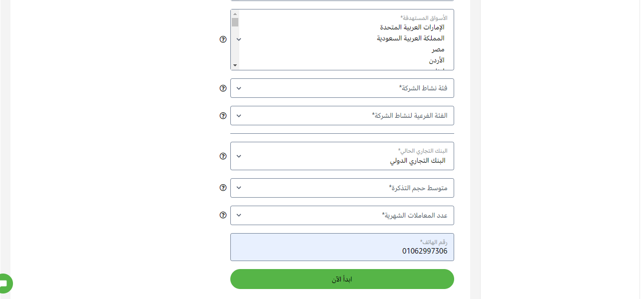
Task: Open عدد المعاملات الشهرية dropdown
Action: 342,215
